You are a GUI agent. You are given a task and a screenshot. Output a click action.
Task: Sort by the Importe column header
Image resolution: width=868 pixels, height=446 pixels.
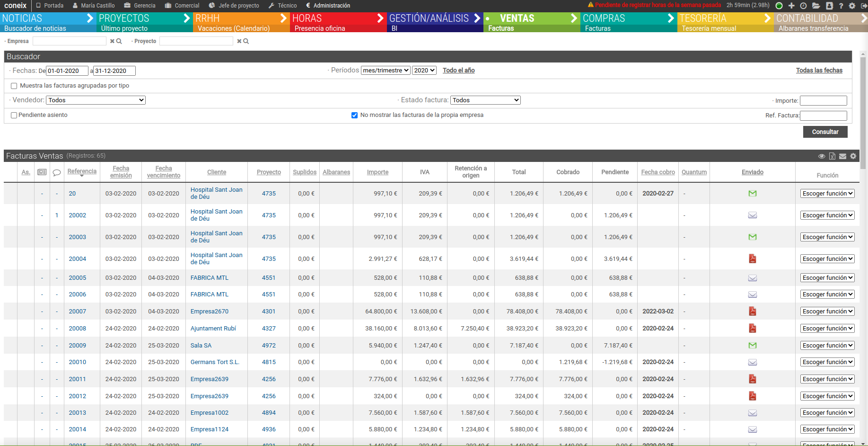click(x=377, y=172)
